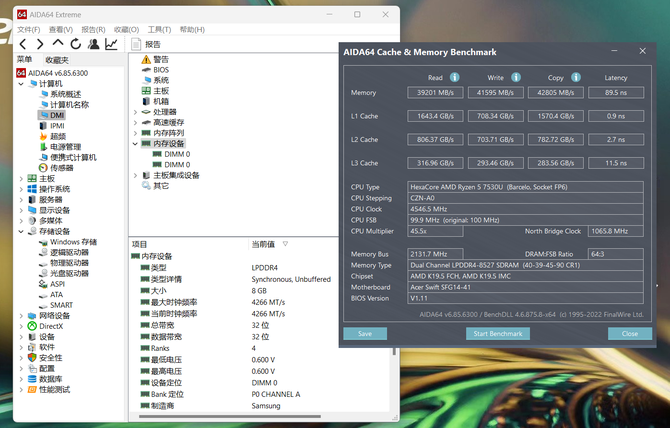
Task: Select 网络设备 tree item
Action: pyautogui.click(x=49, y=316)
